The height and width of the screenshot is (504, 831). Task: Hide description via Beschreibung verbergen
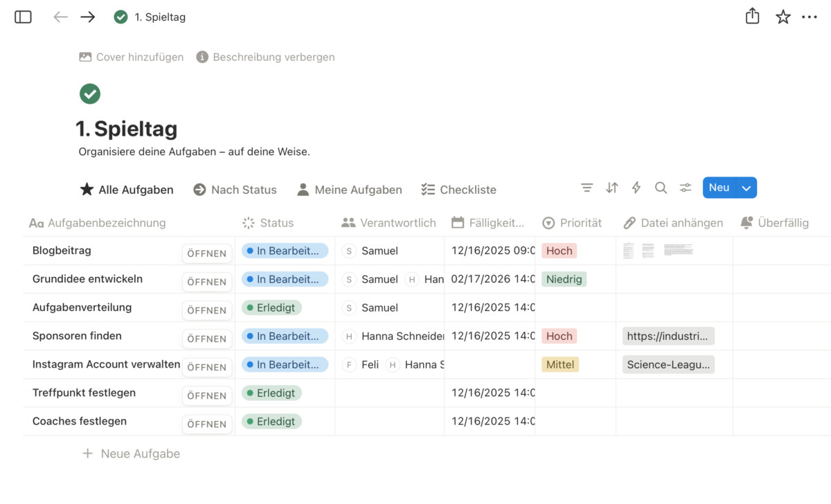[x=266, y=57]
